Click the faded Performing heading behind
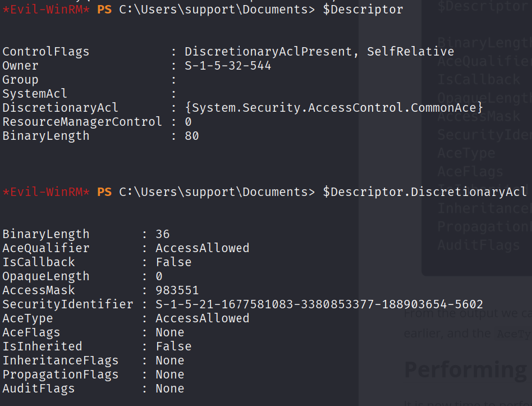 click(x=468, y=370)
